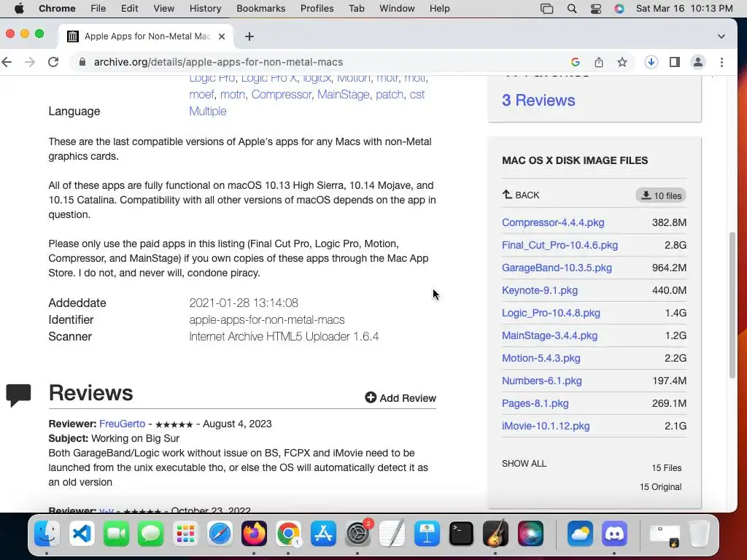Click the 10 files download button

[x=661, y=195]
